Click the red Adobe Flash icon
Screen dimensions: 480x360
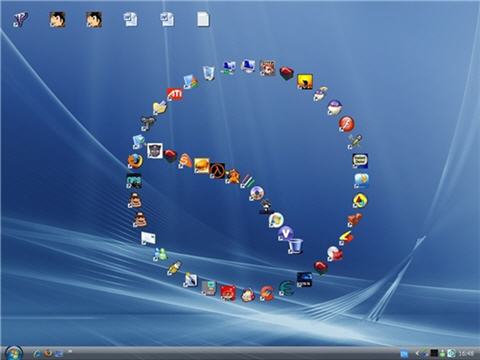pos(346,124)
